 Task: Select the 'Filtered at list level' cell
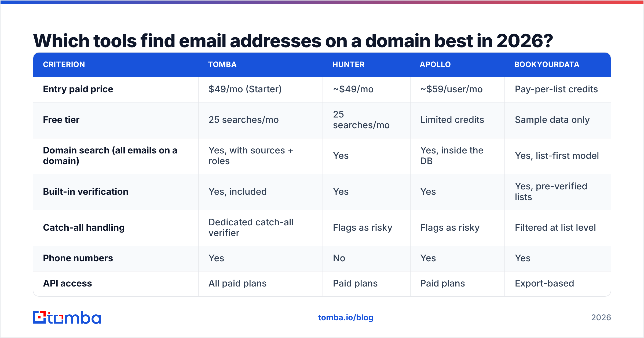pos(555,227)
